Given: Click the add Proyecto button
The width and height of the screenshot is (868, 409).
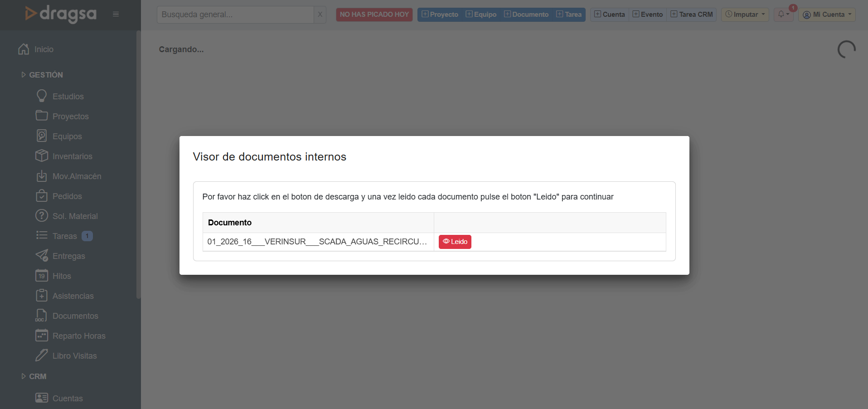Looking at the screenshot, I should pos(440,15).
